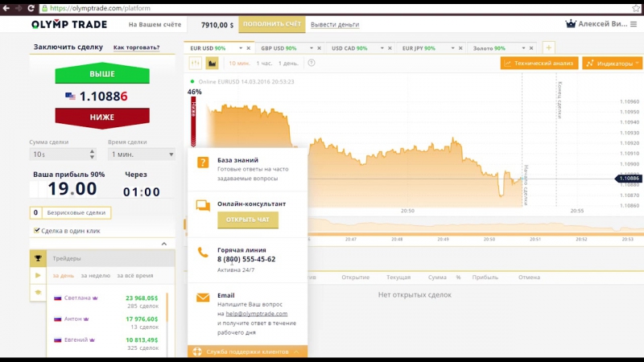Open Технический анализ button
The width and height of the screenshot is (644, 362).
point(539,64)
